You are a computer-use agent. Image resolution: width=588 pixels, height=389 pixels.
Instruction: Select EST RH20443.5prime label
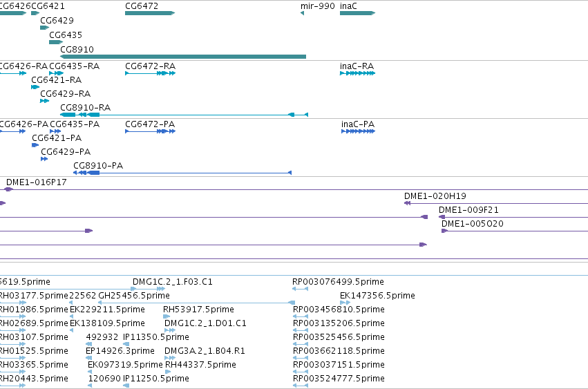pos(34,379)
